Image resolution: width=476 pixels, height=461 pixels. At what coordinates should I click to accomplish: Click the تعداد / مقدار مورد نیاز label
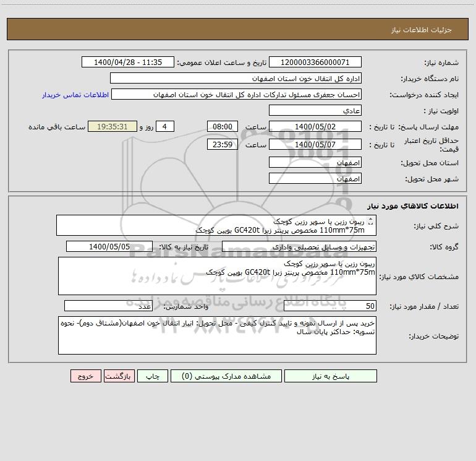click(424, 307)
